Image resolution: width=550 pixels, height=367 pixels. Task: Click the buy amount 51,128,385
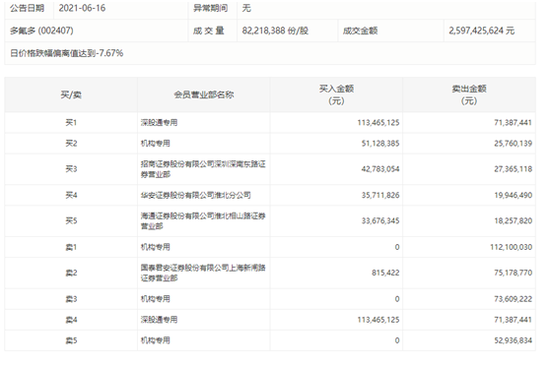pos(380,143)
